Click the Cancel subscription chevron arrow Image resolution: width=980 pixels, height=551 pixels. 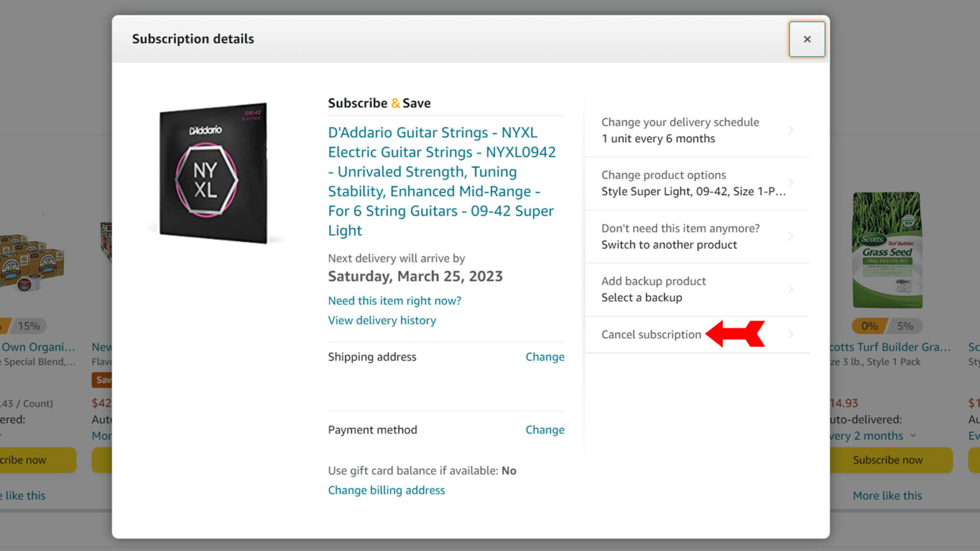point(791,334)
